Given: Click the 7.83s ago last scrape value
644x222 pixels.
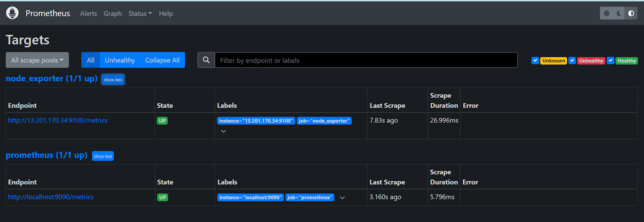Looking at the screenshot, I should [384, 120].
